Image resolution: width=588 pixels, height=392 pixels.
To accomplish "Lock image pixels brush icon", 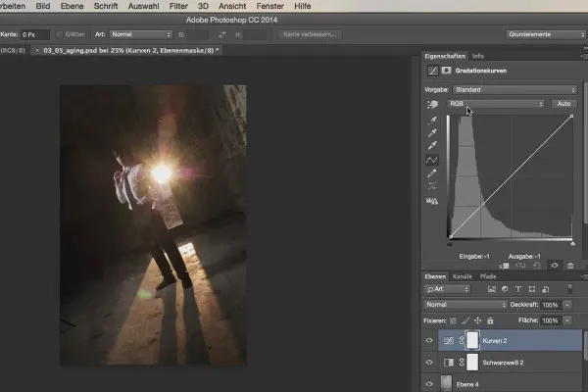I will click(x=465, y=320).
